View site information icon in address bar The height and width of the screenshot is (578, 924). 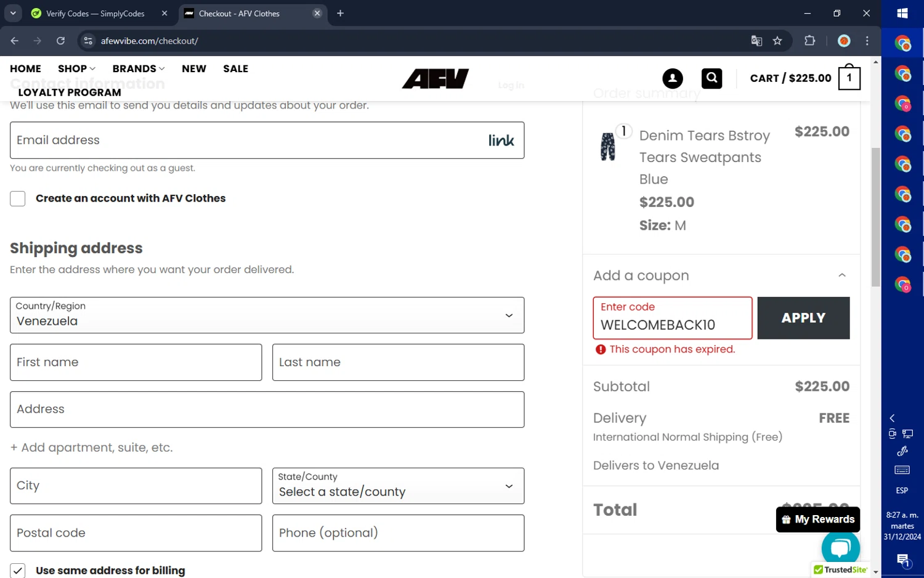click(x=88, y=41)
